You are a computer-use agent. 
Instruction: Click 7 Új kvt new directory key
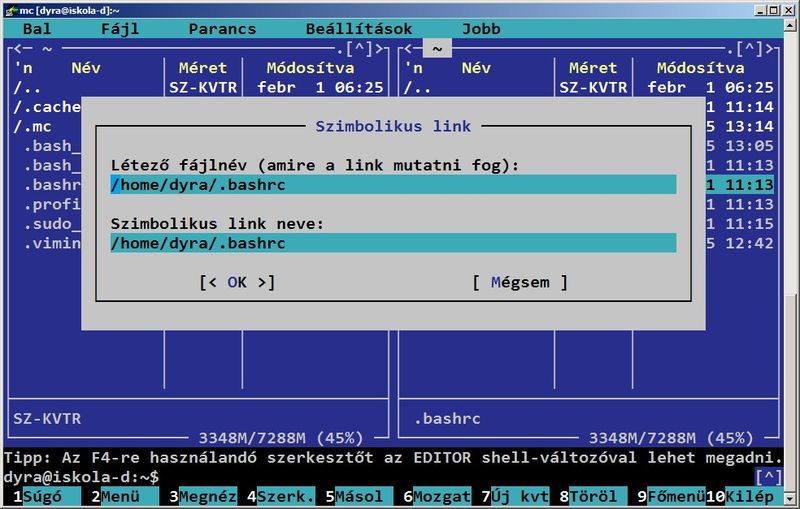click(515, 496)
